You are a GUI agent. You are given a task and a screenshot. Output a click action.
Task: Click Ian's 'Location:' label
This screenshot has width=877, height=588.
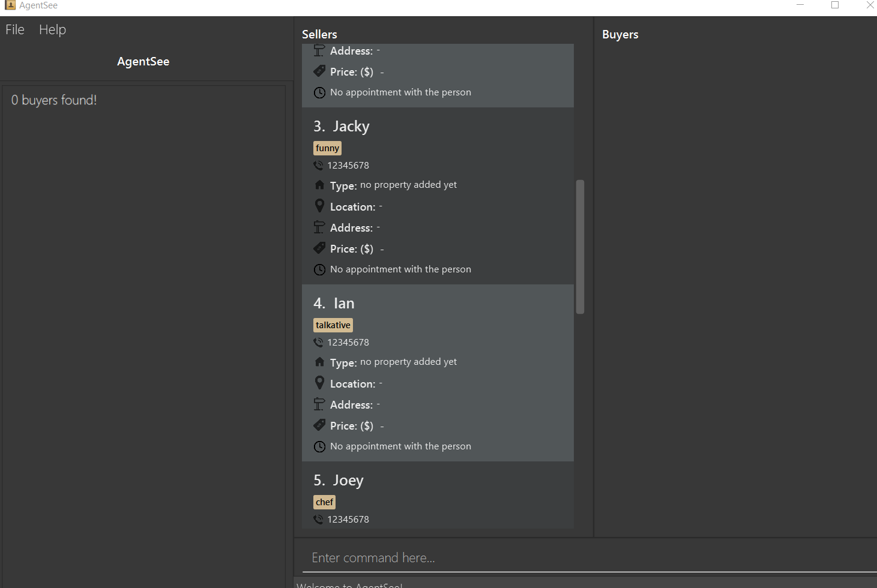coord(353,384)
